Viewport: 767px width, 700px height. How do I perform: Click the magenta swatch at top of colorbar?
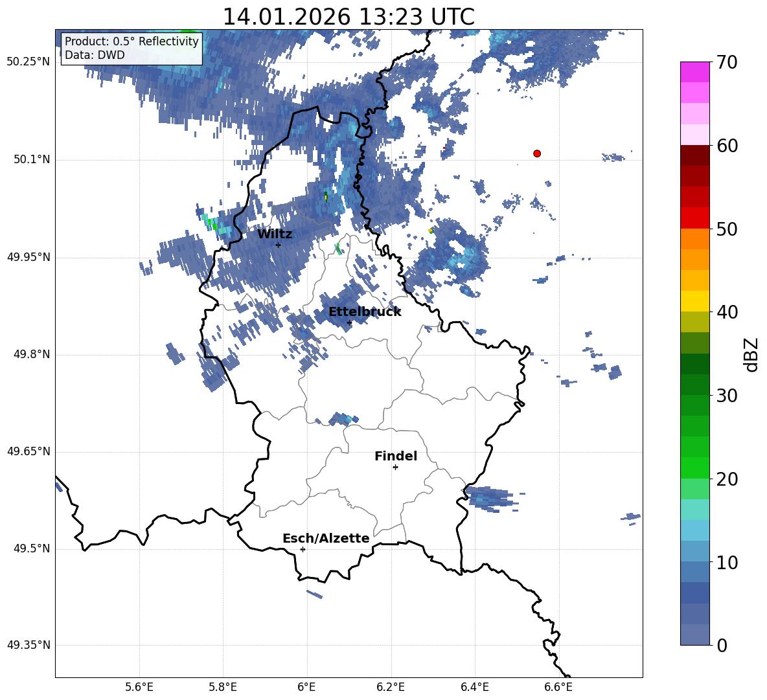click(694, 73)
